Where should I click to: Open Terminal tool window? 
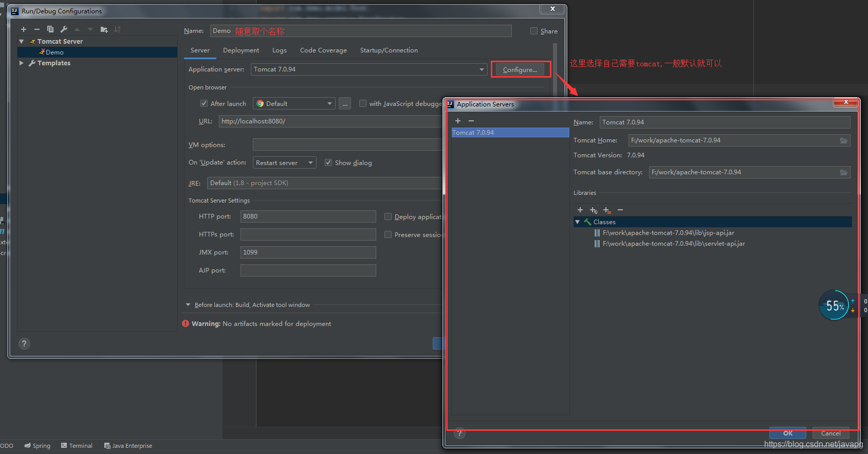coord(77,446)
